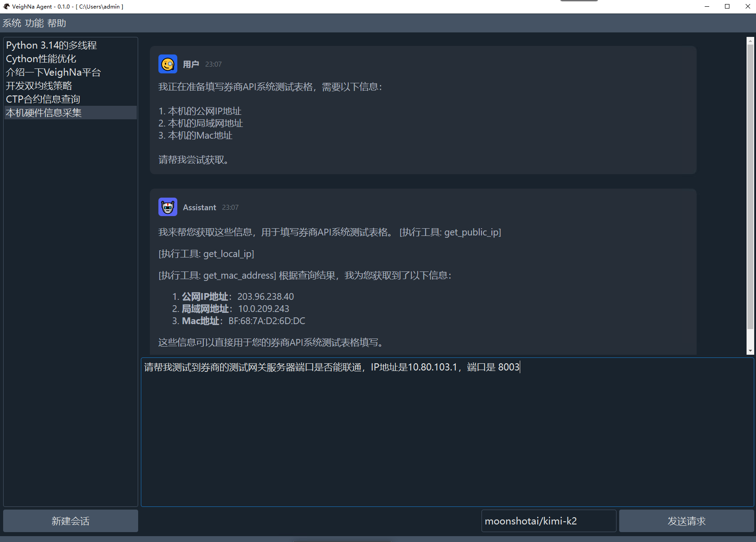Click the 发送请求 button
Image resolution: width=756 pixels, height=542 pixels.
(x=686, y=521)
